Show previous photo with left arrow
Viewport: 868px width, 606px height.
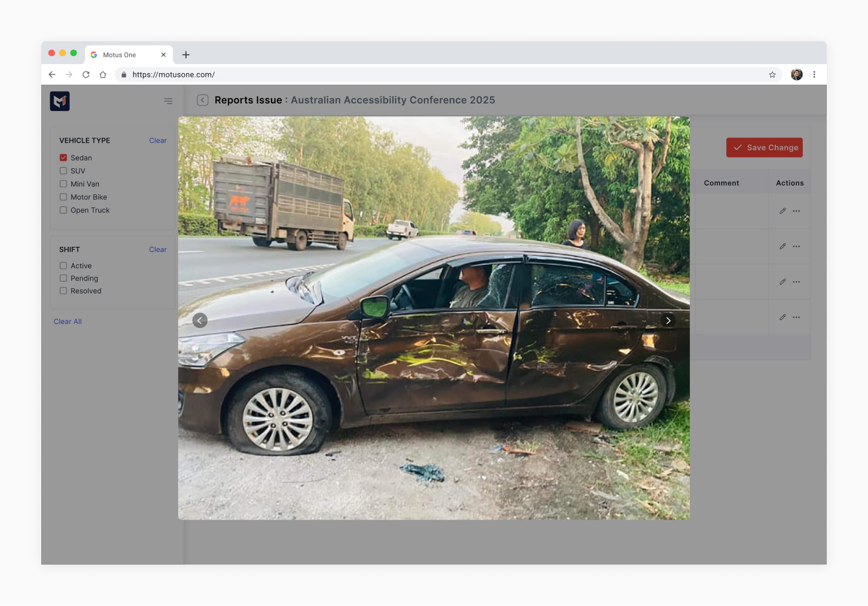point(200,320)
